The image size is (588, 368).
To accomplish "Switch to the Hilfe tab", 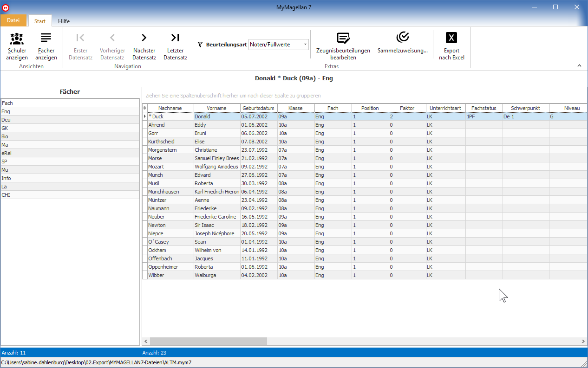I will pos(64,21).
